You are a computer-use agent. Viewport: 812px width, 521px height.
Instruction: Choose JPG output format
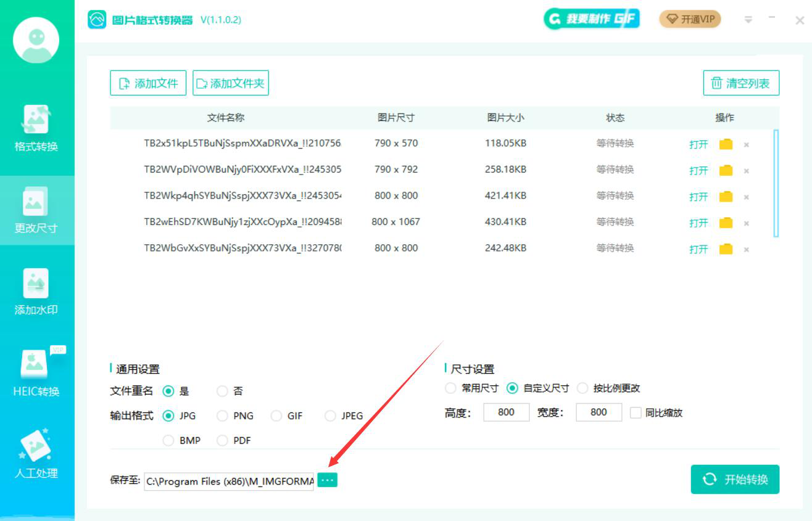(x=168, y=416)
